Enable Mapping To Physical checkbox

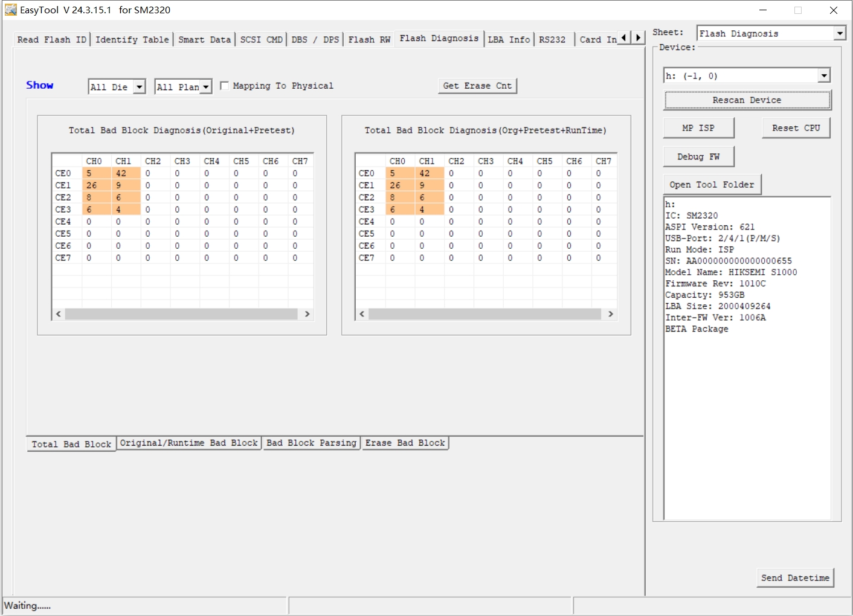(224, 86)
